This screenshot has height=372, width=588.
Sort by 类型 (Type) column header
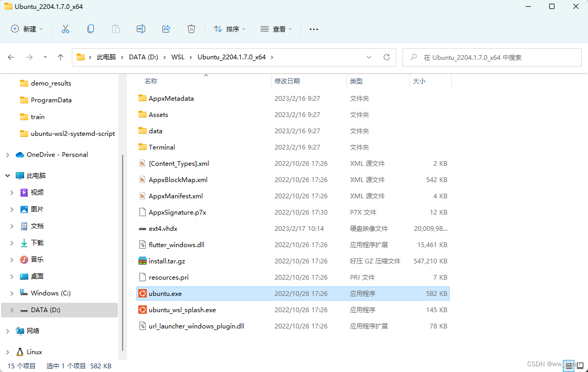point(356,81)
